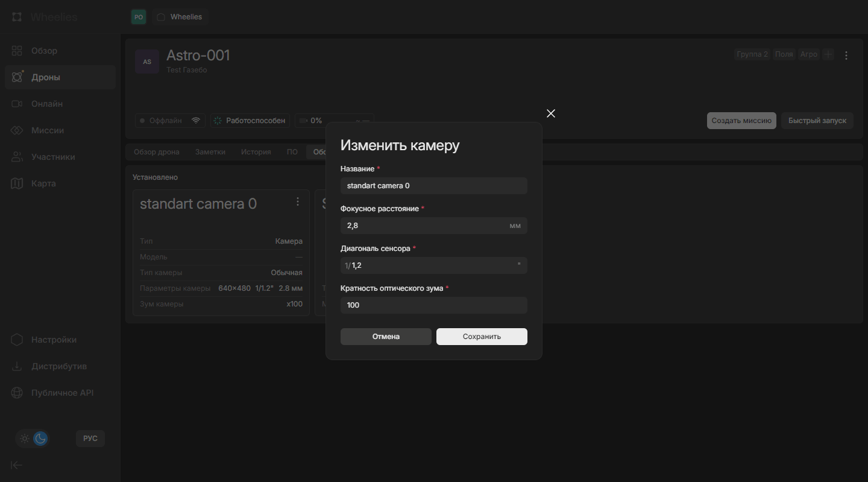Click the Публичное API globe icon
This screenshot has height=482, width=868.
pyautogui.click(x=17, y=393)
